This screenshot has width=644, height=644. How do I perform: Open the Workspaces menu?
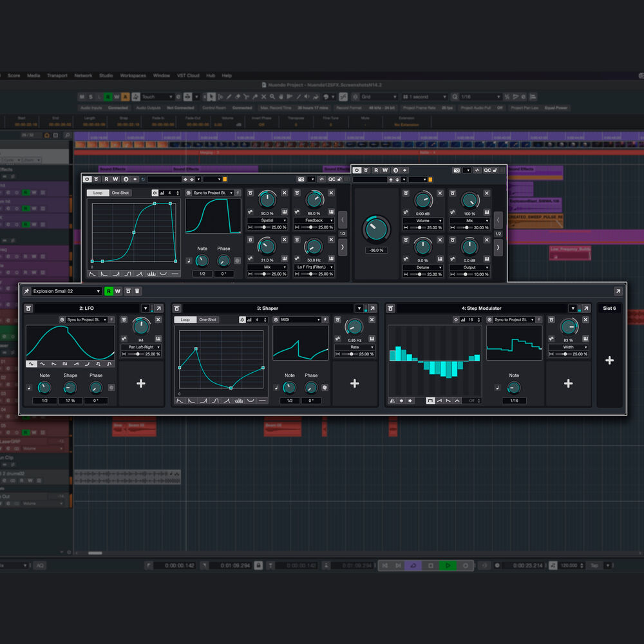coord(133,75)
